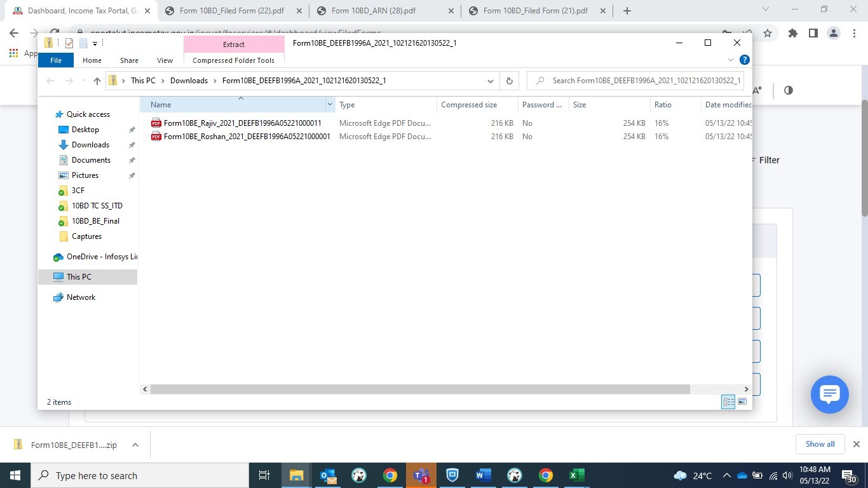Viewport: 868px width, 488px height.
Task: Open the Name column filter dropdown
Action: [x=329, y=105]
